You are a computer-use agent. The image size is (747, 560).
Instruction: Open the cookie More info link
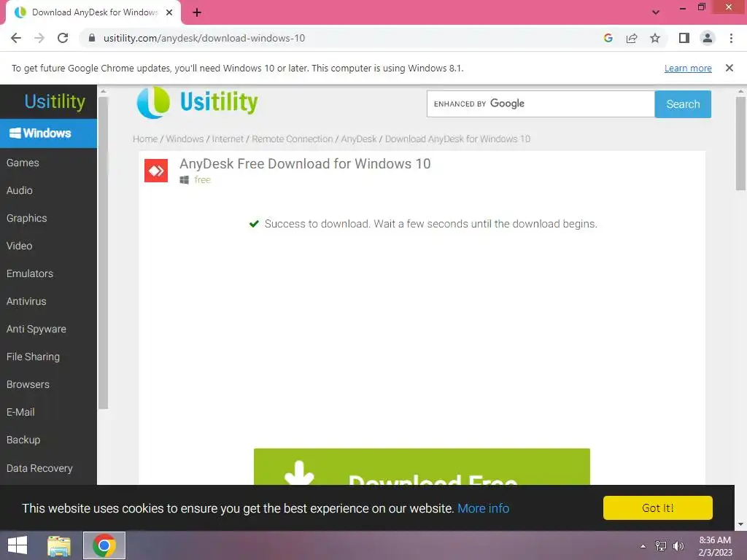[x=483, y=508]
